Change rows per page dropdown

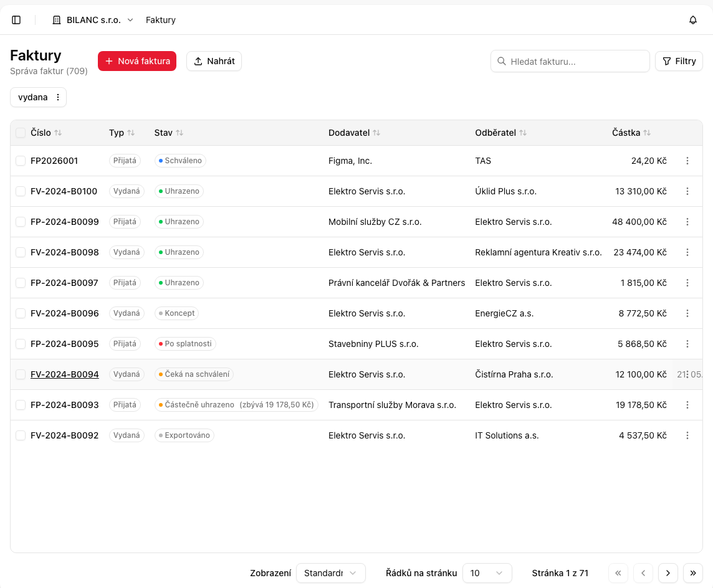coord(487,573)
